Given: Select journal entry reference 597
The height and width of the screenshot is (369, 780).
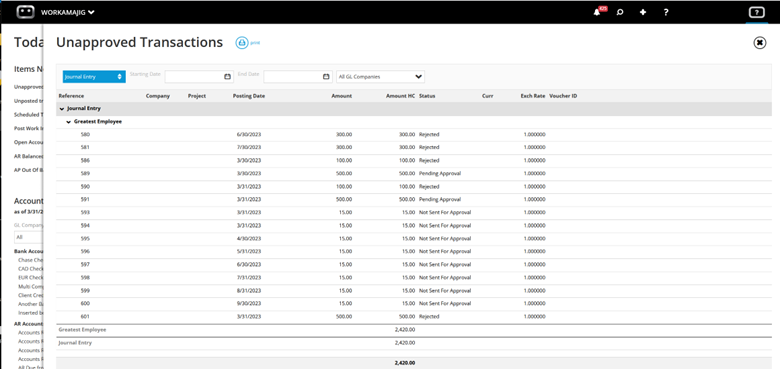Looking at the screenshot, I should tap(85, 265).
